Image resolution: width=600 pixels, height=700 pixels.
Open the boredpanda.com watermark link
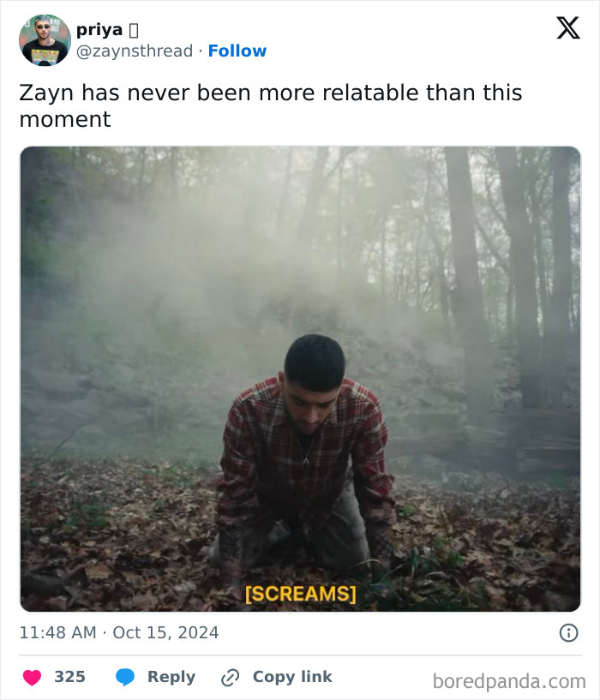pyautogui.click(x=512, y=677)
